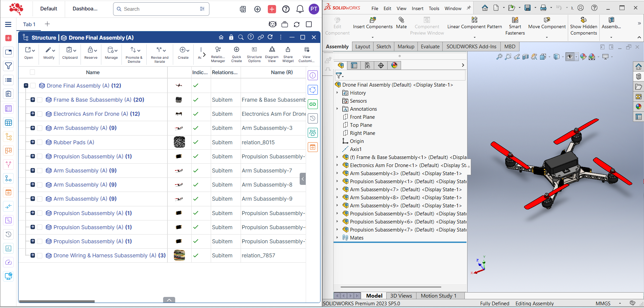
Task: Open the Tools menu
Action: (x=434, y=8)
